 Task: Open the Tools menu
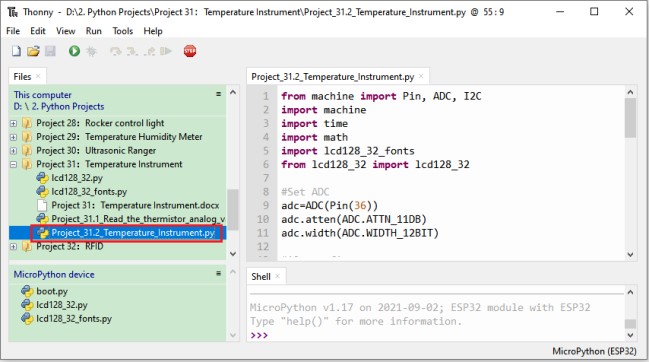point(123,31)
